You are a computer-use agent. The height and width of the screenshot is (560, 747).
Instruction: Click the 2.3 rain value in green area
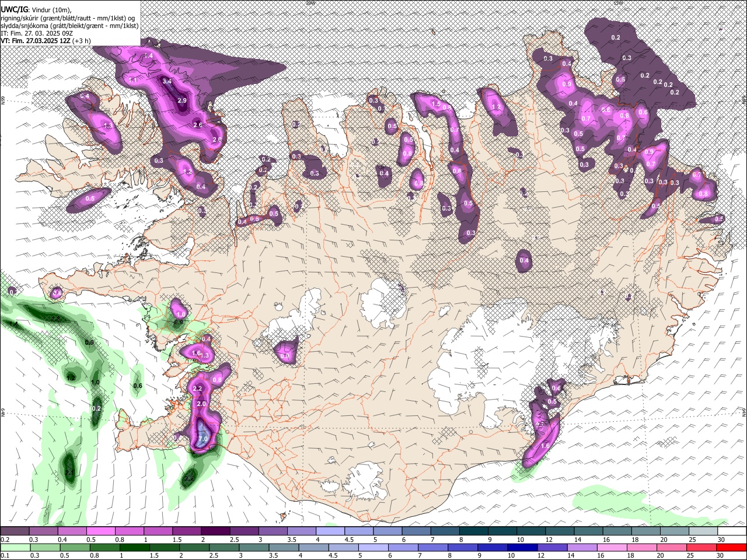188,479
